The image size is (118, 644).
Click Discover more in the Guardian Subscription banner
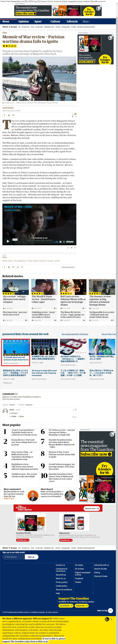92,509
